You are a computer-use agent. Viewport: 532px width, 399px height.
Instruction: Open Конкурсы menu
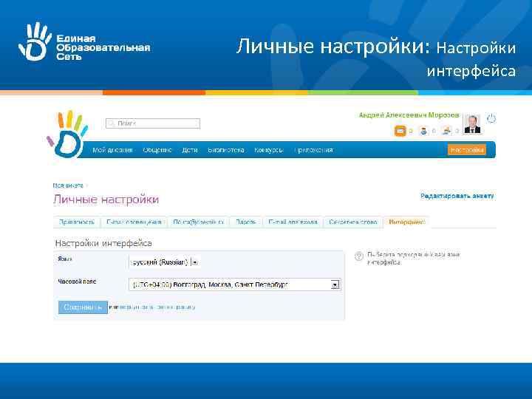click(x=269, y=150)
